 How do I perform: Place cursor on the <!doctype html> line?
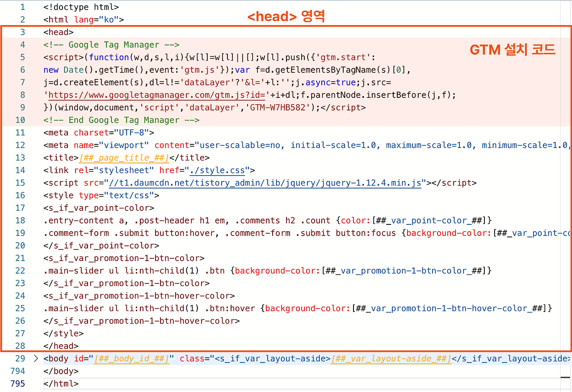pyautogui.click(x=81, y=7)
